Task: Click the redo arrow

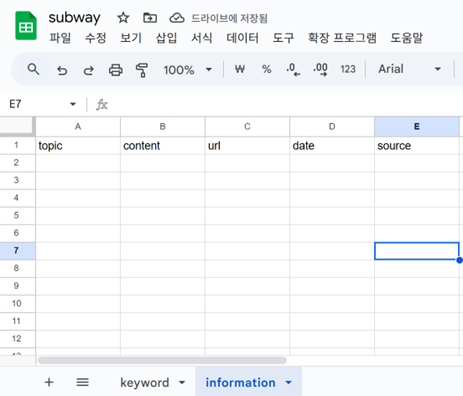Action: pyautogui.click(x=89, y=70)
